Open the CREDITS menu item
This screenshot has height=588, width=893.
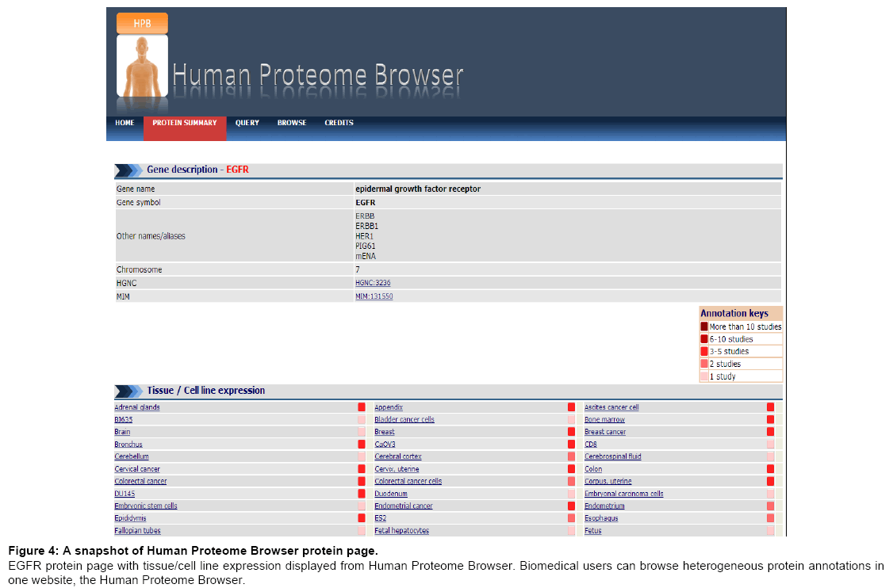[x=339, y=123]
